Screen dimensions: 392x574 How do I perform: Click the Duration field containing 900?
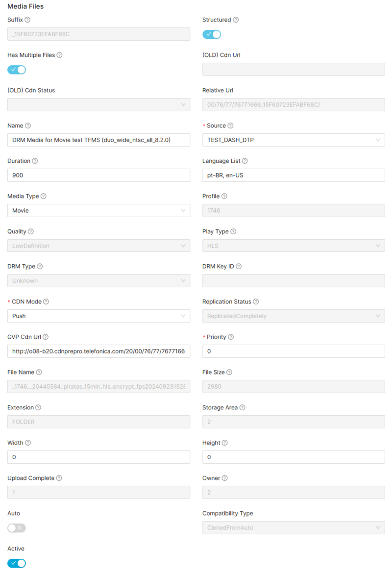[98, 175]
